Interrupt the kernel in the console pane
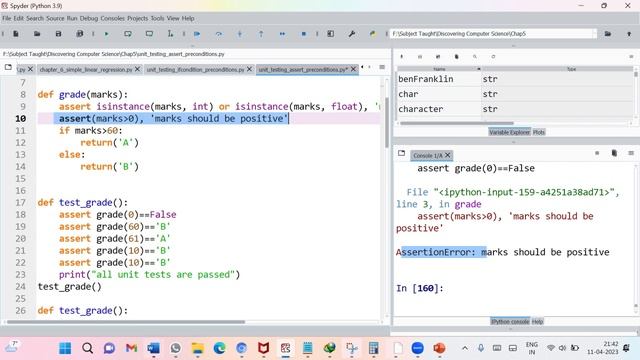Viewport: 640px width, 360px height. click(x=597, y=153)
